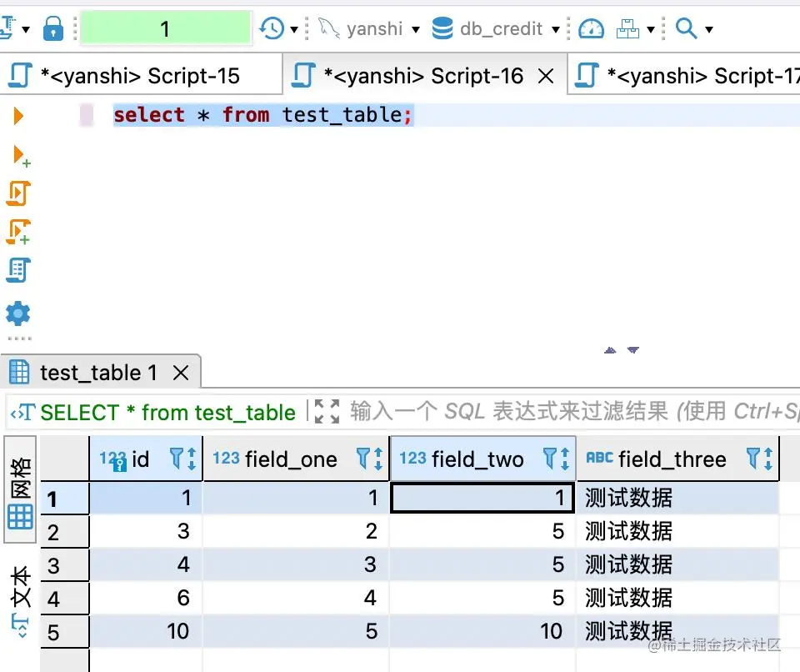The image size is (800, 672).
Task: Open the yanshi connection dropdown
Action: click(415, 28)
